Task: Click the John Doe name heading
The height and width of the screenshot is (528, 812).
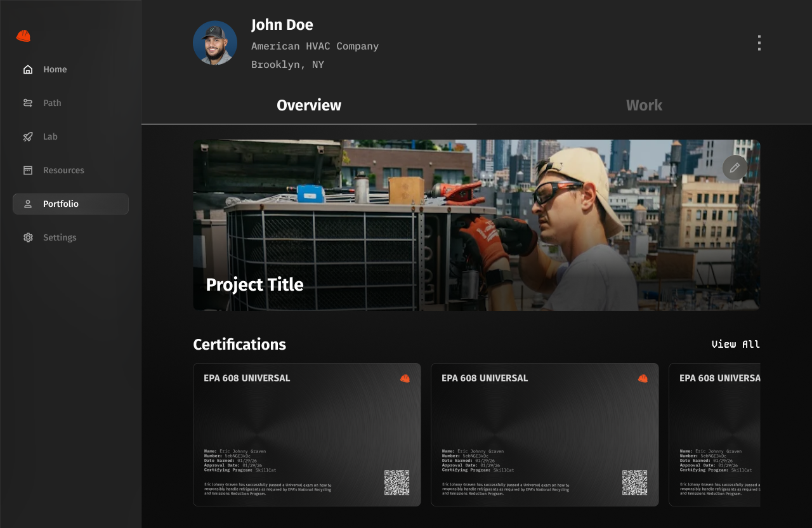Action: tap(282, 25)
